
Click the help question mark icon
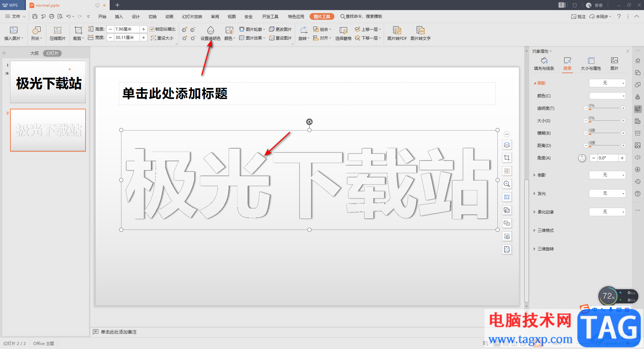pyautogui.click(x=619, y=16)
